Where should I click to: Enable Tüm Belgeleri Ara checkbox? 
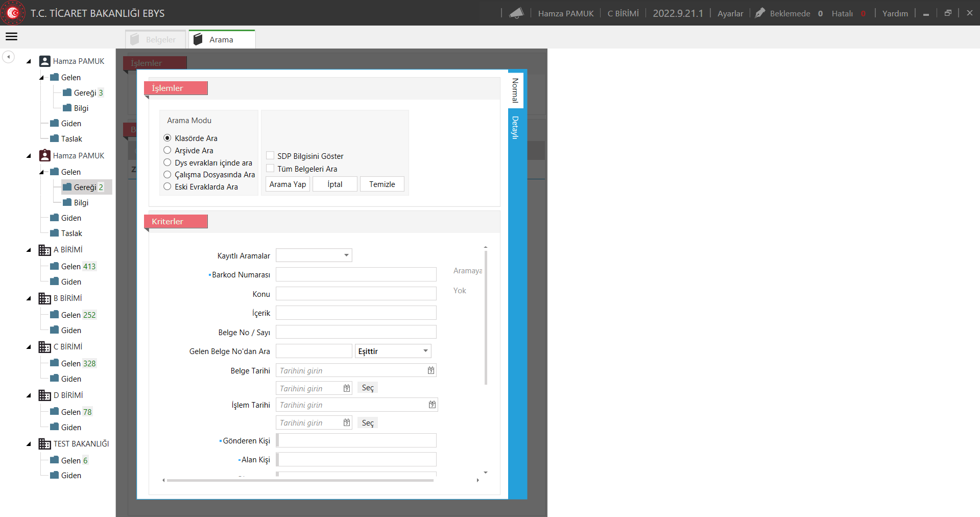(x=270, y=169)
